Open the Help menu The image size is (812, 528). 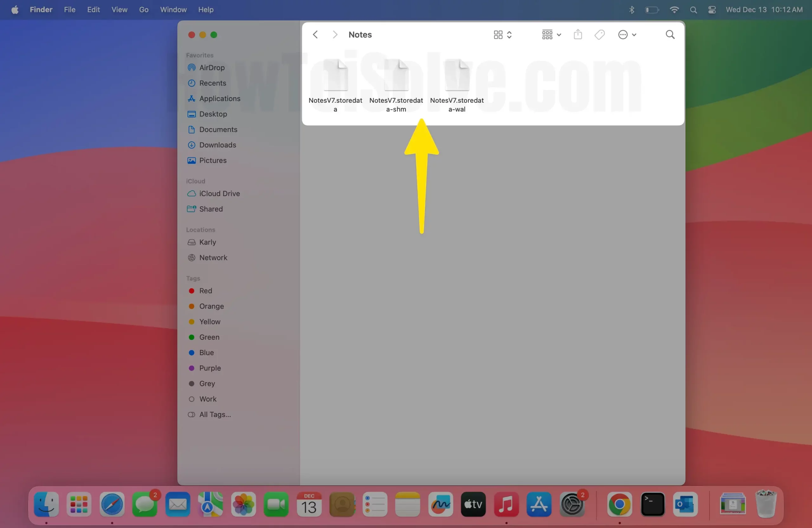(206, 10)
